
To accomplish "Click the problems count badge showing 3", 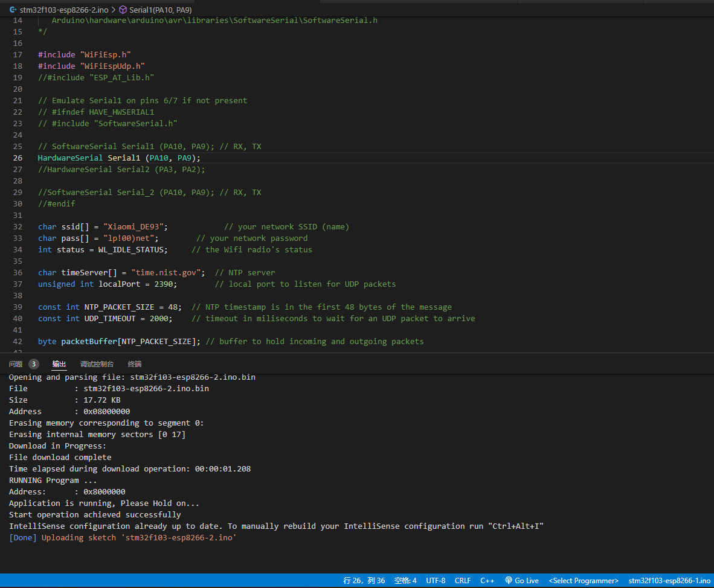I will tap(34, 363).
